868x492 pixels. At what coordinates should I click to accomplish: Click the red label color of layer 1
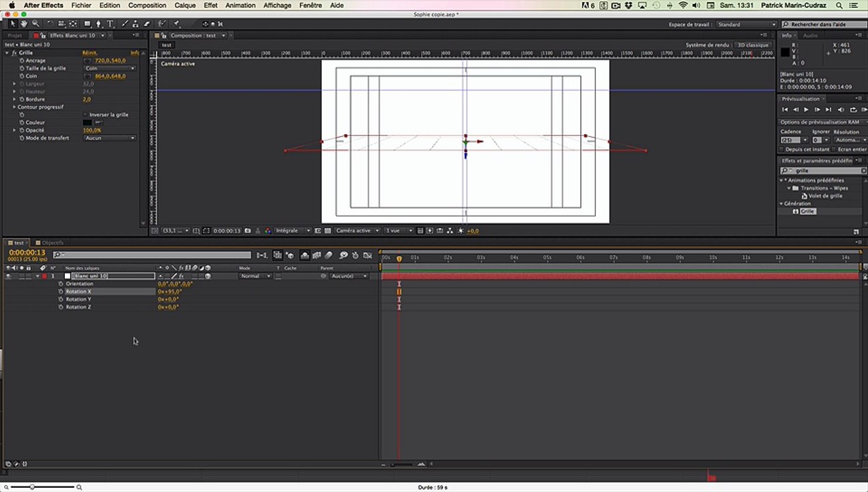[44, 276]
